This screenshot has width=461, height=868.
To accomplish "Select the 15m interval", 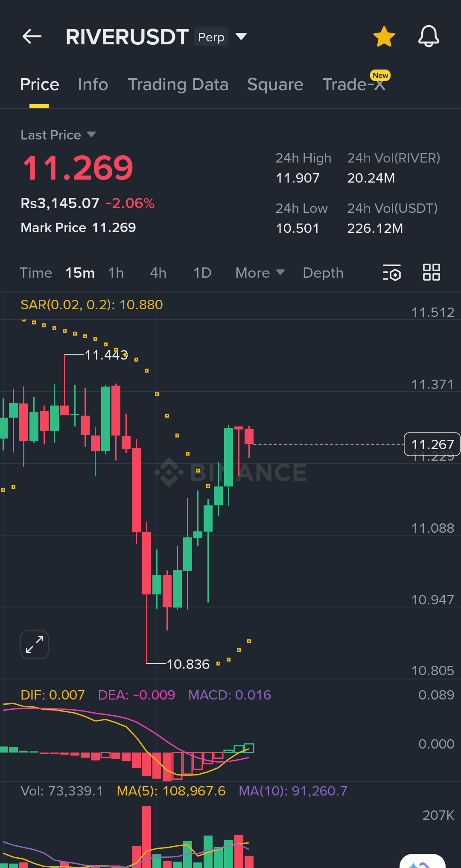I will point(80,273).
